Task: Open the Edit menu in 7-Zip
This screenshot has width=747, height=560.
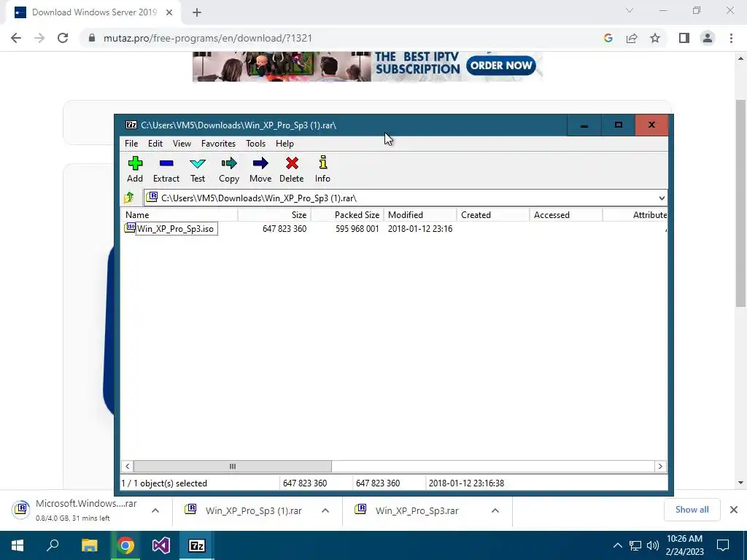Action: click(155, 144)
